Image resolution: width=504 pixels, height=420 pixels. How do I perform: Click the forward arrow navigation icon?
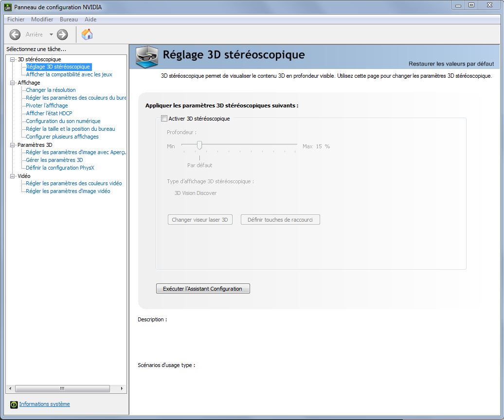pyautogui.click(x=62, y=35)
